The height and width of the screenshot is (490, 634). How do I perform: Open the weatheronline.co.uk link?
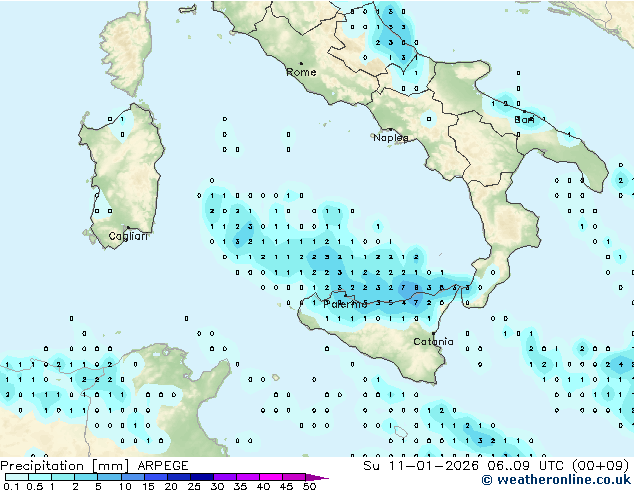pyautogui.click(x=556, y=480)
